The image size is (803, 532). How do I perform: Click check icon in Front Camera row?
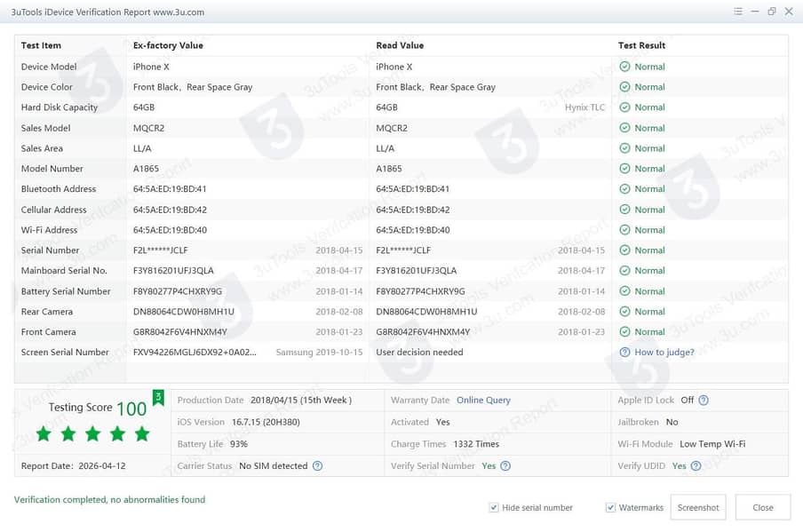click(624, 332)
